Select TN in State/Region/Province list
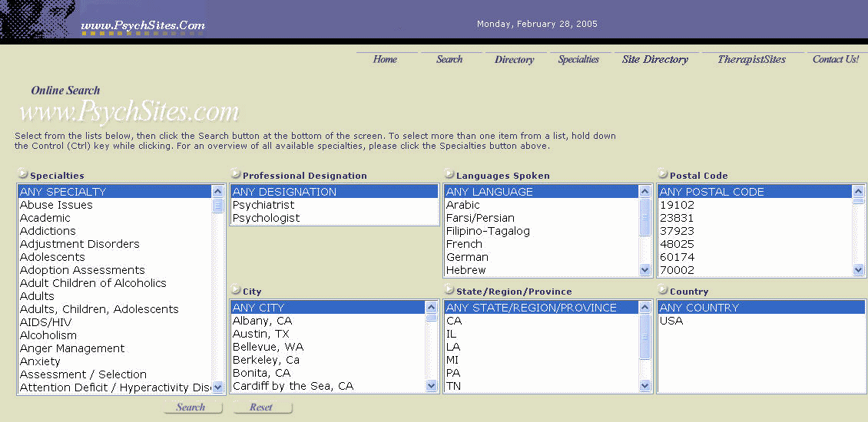This screenshot has width=868, height=422. (x=542, y=386)
